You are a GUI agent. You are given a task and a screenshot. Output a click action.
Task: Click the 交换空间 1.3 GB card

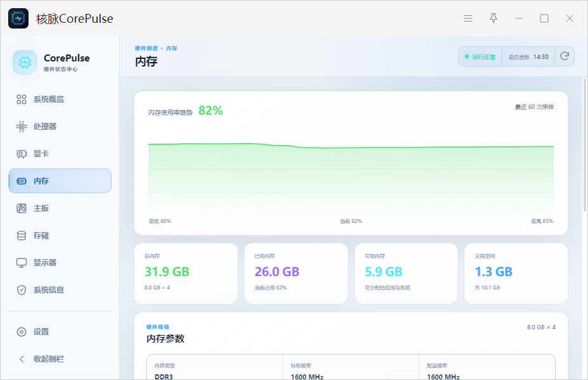click(x=516, y=274)
